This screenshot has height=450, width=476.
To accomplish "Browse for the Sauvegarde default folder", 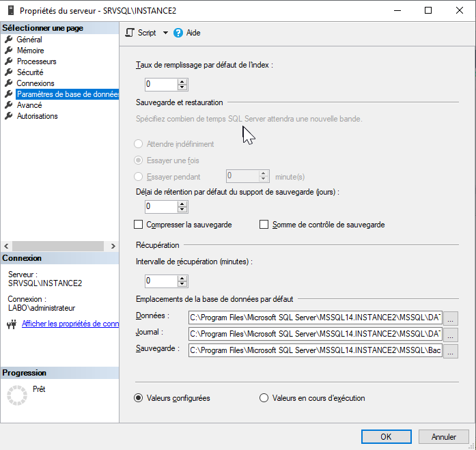I will (x=451, y=351).
